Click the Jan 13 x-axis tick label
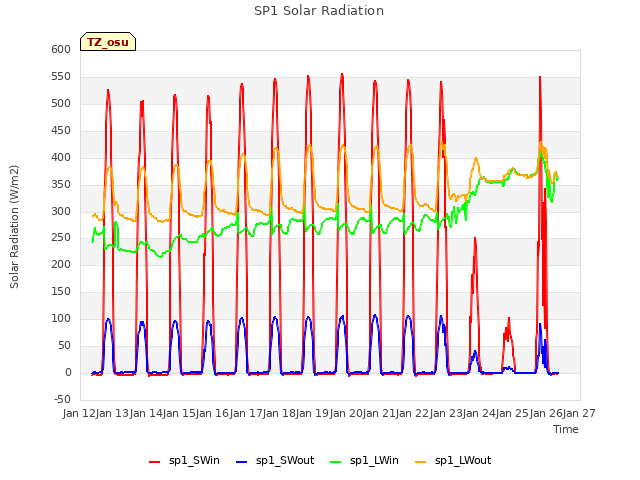The image size is (640, 480). point(112,413)
